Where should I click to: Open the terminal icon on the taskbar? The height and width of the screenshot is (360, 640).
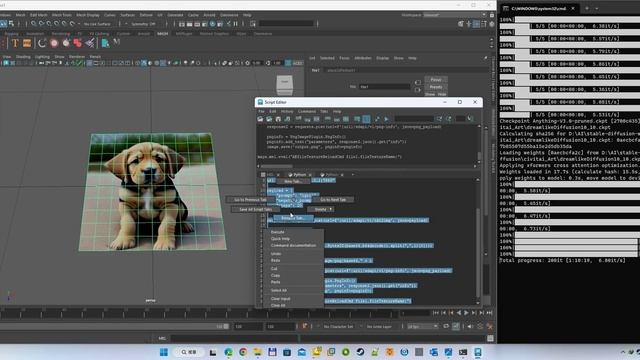(x=463, y=352)
